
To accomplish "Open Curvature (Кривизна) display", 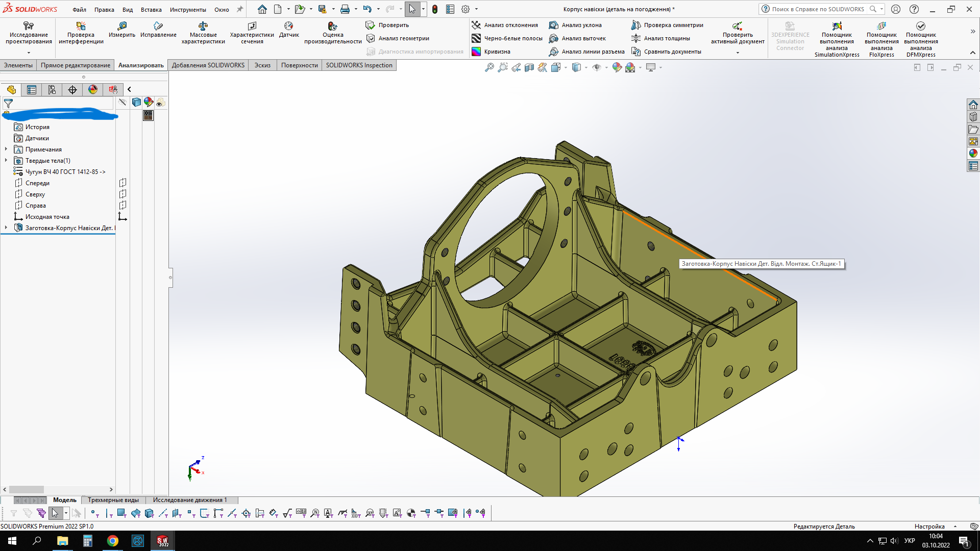I will (491, 52).
